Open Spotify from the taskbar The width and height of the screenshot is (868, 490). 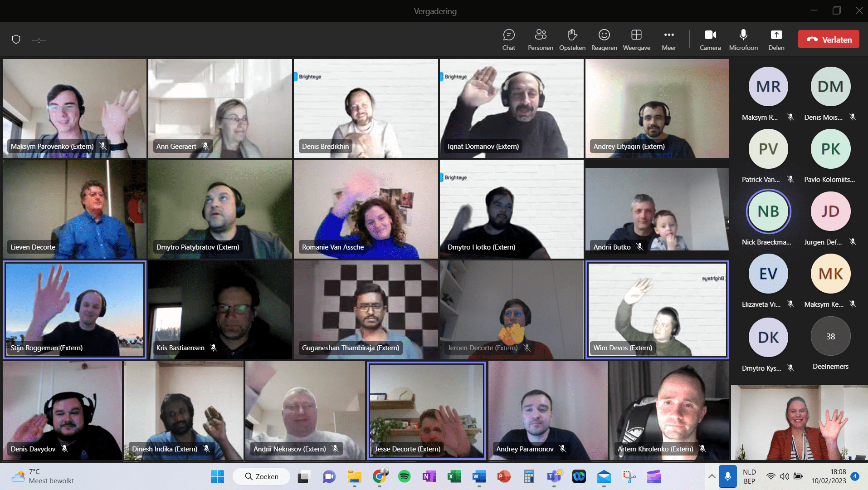pyautogui.click(x=404, y=476)
